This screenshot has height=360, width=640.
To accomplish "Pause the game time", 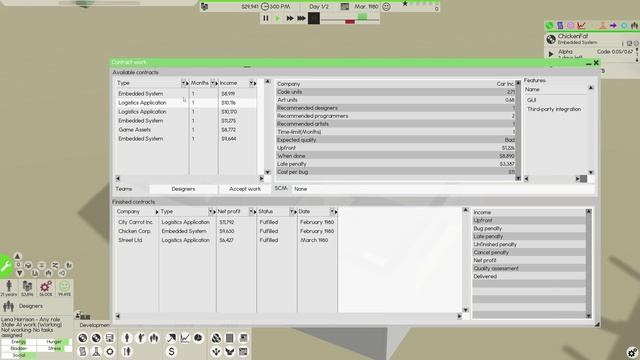I will 266,18.
